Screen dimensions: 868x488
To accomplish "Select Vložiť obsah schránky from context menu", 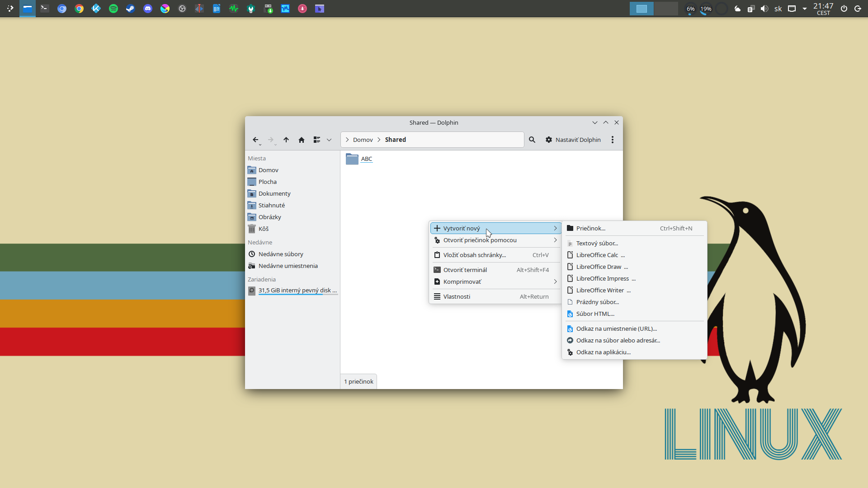I will 495,255.
